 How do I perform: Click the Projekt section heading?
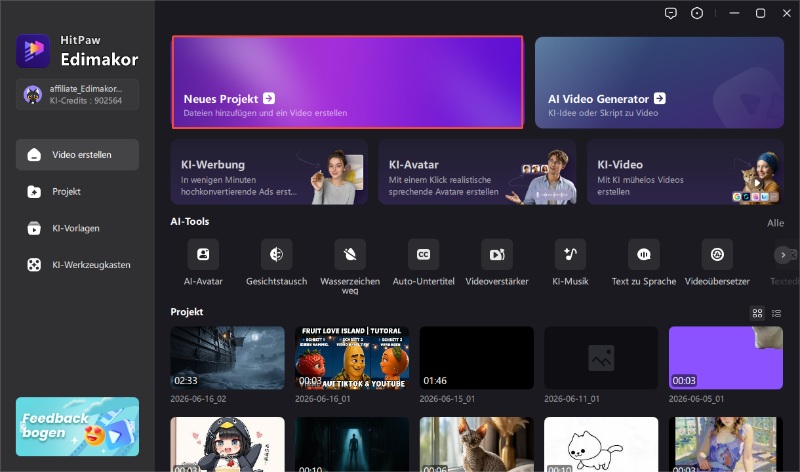coord(187,312)
